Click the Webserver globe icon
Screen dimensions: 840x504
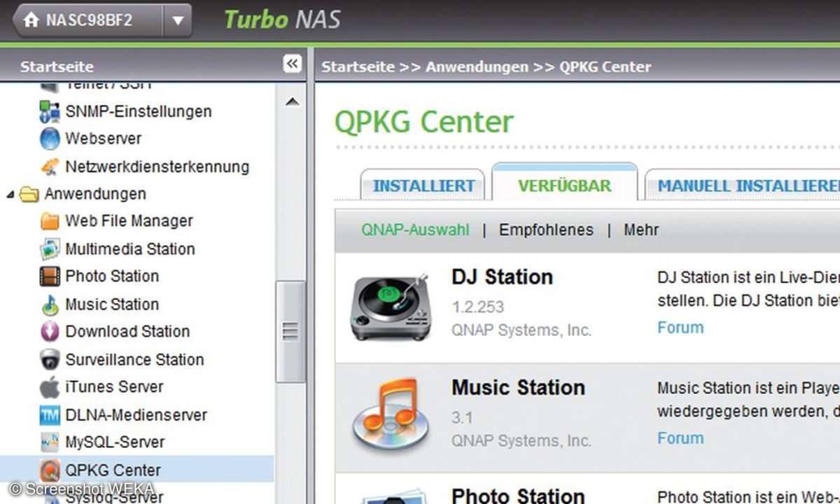(x=50, y=139)
